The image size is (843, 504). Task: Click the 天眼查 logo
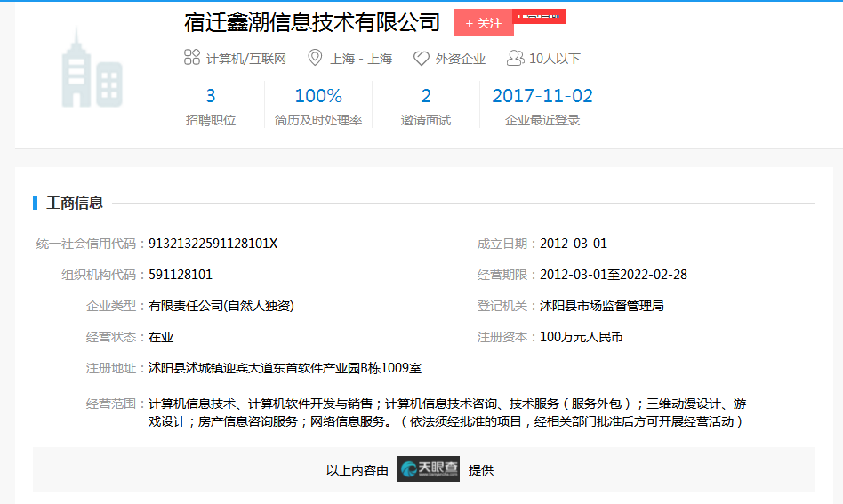click(x=429, y=469)
